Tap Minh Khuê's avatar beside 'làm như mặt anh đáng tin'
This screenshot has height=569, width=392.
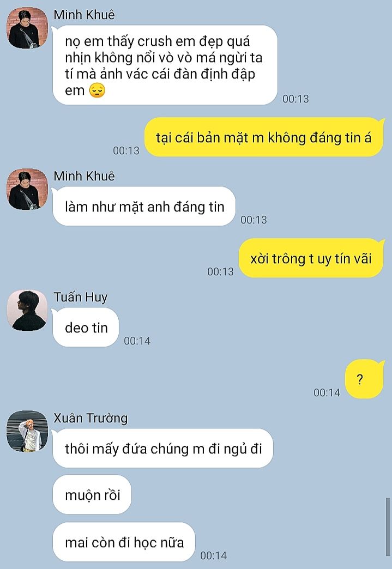click(27, 189)
